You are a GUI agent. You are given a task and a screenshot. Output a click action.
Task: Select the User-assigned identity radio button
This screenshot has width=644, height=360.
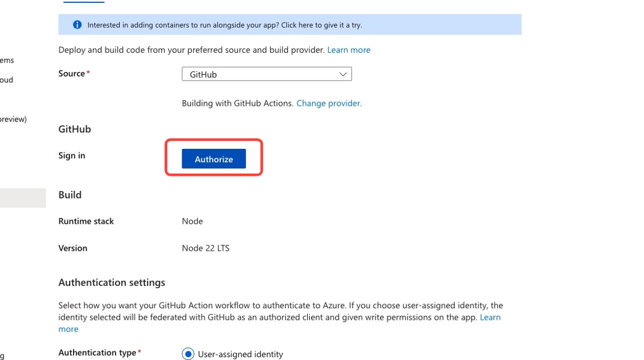coord(187,354)
